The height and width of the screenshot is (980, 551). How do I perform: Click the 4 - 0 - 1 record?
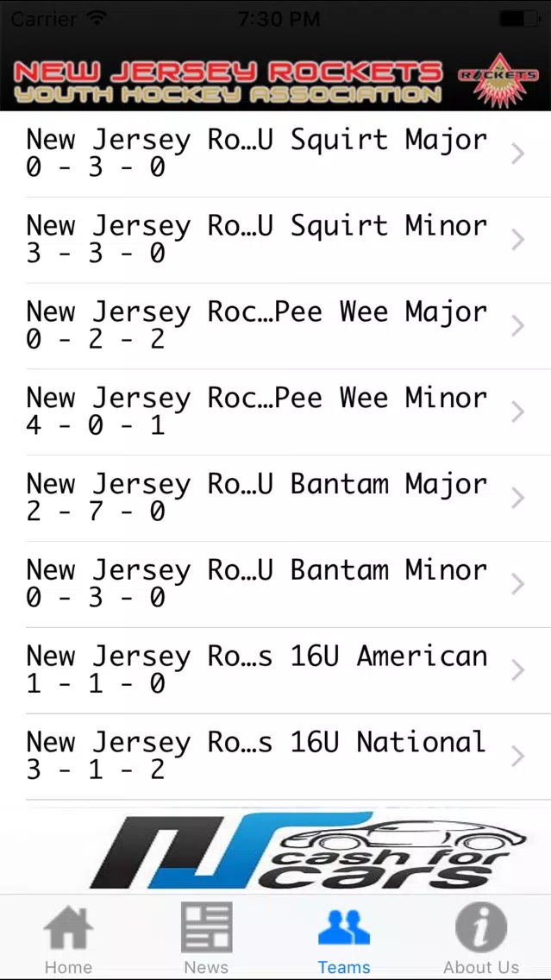pyautogui.click(x=96, y=425)
